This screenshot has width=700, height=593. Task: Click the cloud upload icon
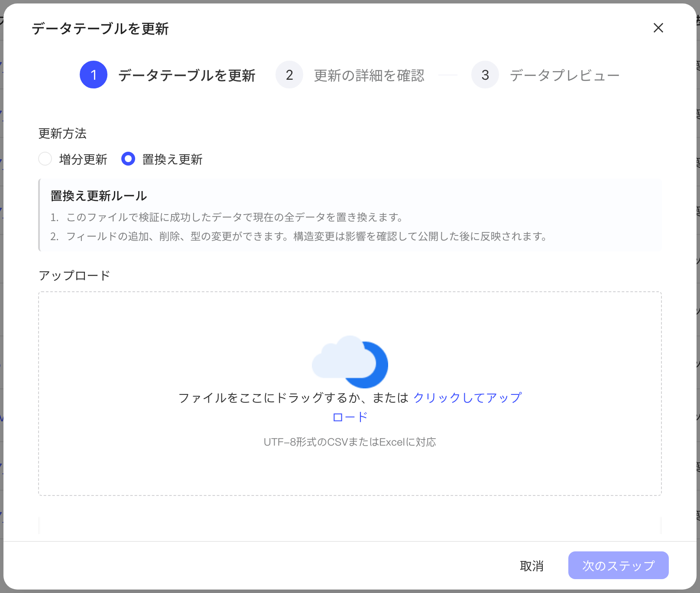pyautogui.click(x=350, y=362)
